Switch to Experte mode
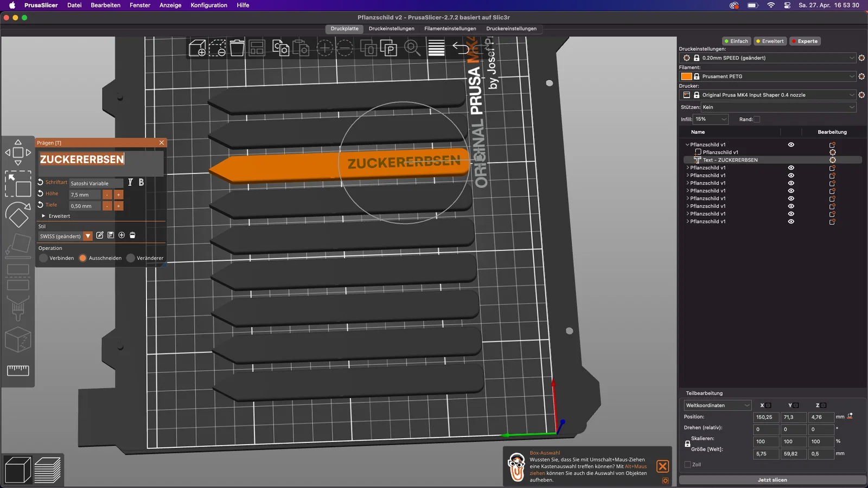This screenshot has height=488, width=868. [x=805, y=41]
